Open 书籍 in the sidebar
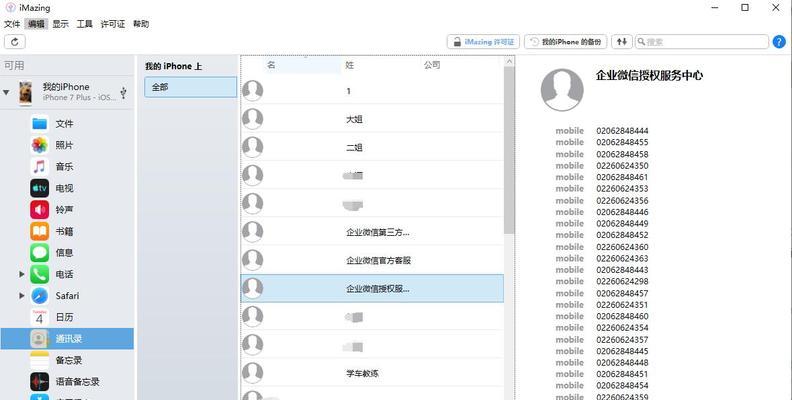The width and height of the screenshot is (792, 400). pos(67,231)
